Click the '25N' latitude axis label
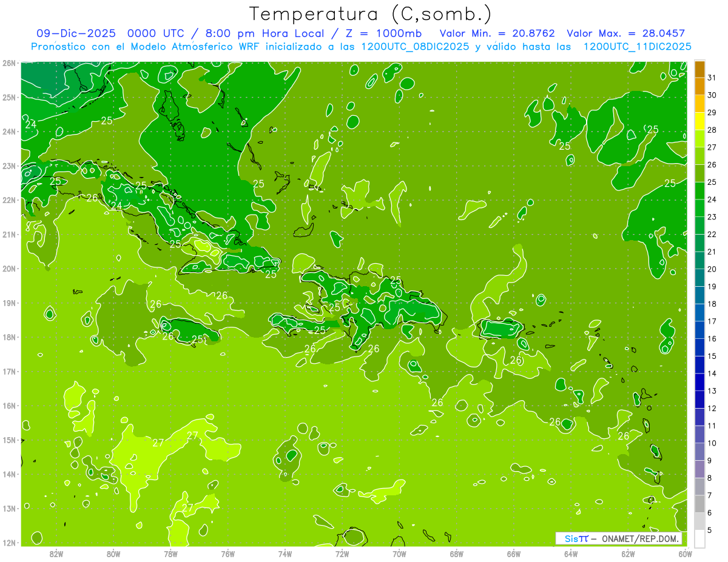The height and width of the screenshot is (562, 728). pyautogui.click(x=8, y=98)
